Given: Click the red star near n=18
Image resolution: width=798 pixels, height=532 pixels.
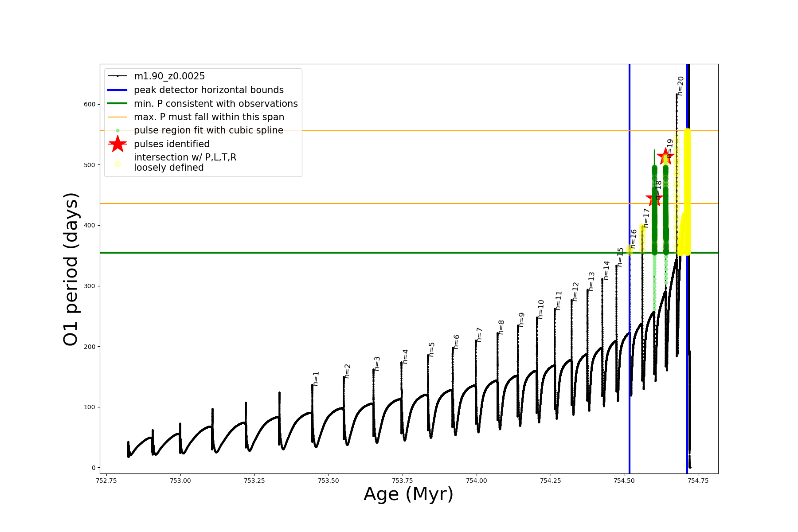Looking at the screenshot, I should point(654,199).
